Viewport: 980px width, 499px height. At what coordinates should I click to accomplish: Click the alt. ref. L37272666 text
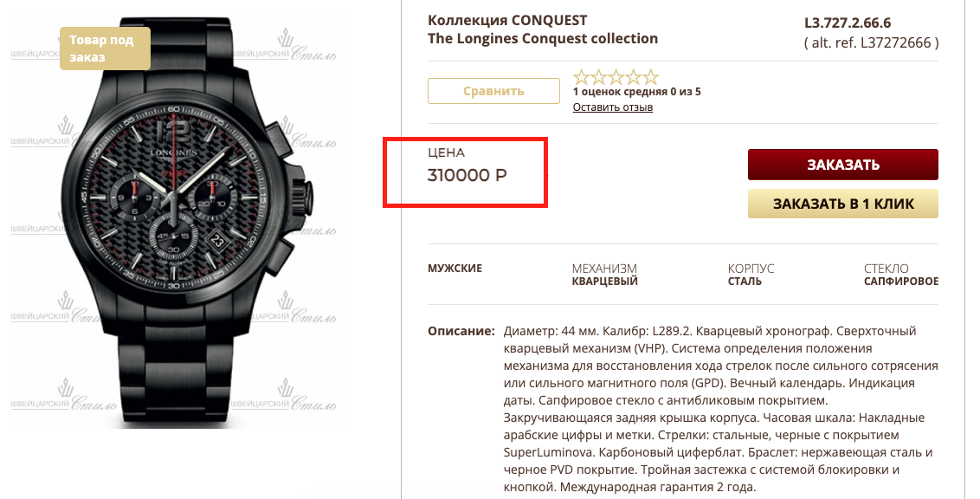pos(871,43)
